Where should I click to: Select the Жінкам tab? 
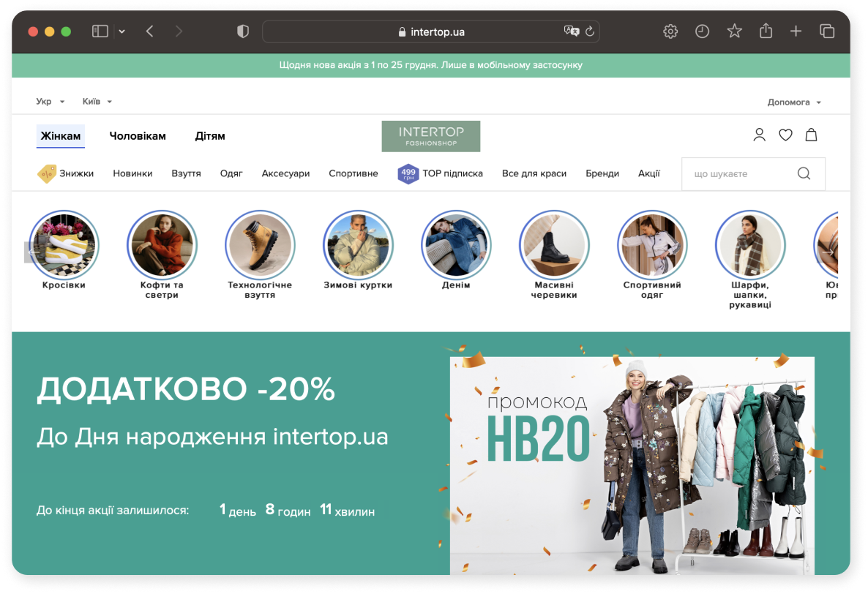coord(60,136)
